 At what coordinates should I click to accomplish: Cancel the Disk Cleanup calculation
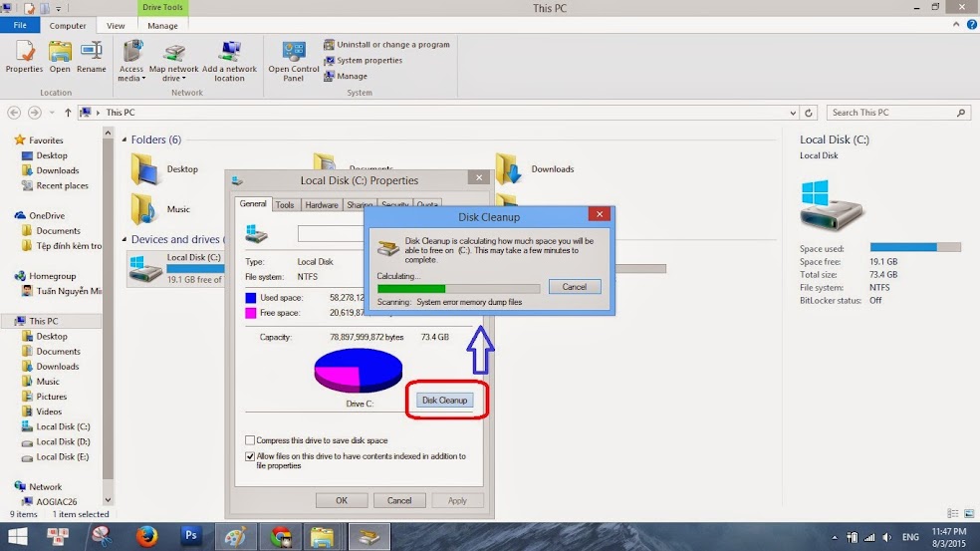click(x=575, y=286)
